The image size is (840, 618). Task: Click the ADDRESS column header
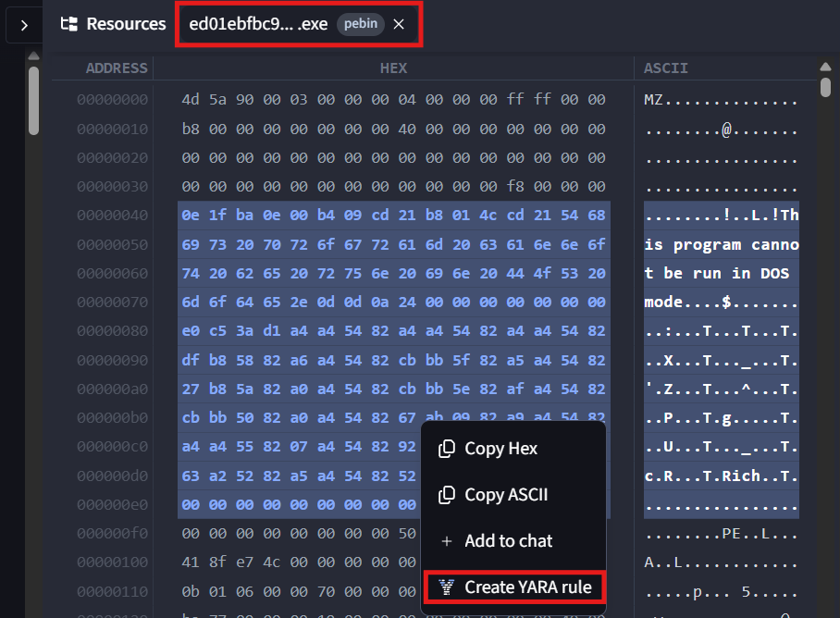117,68
